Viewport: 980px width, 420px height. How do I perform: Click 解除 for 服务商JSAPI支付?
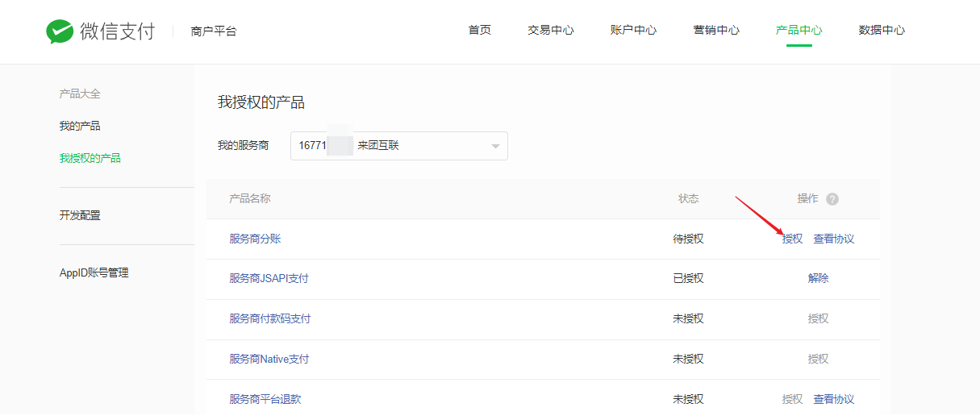click(x=818, y=279)
